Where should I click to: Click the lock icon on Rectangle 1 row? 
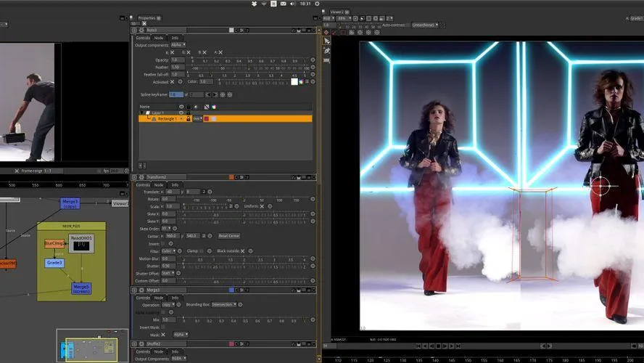189,119
